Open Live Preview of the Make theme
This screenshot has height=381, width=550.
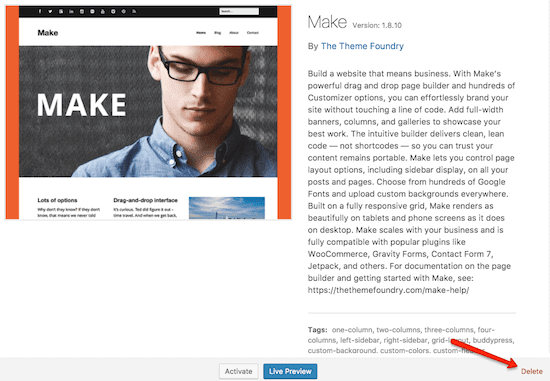click(290, 371)
